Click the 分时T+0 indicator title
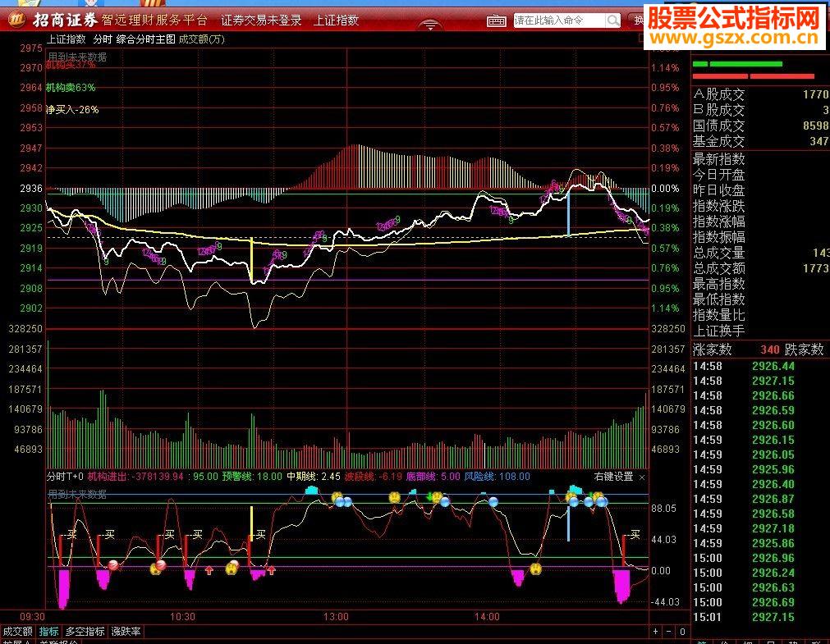This screenshot has width=830, height=644. point(65,477)
